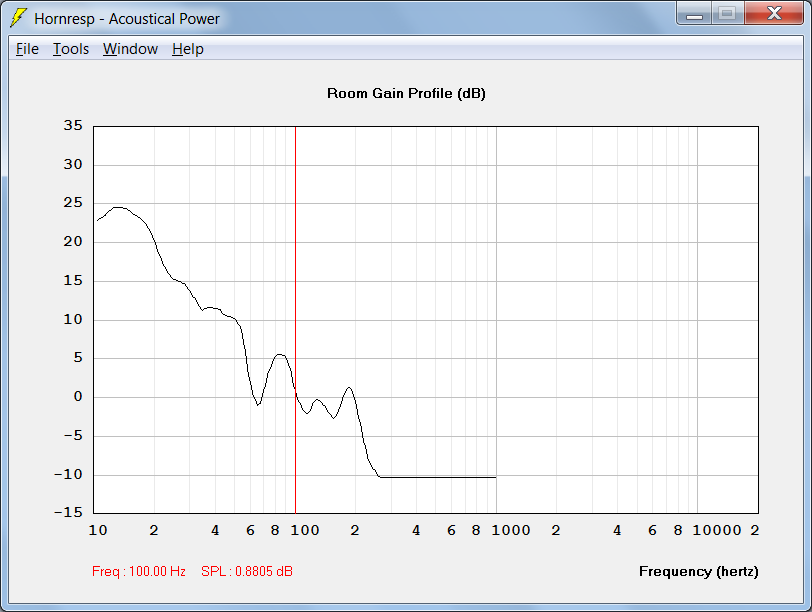Click the Freq : 100.00 Hz readout
The height and width of the screenshot is (612, 812).
(x=139, y=571)
